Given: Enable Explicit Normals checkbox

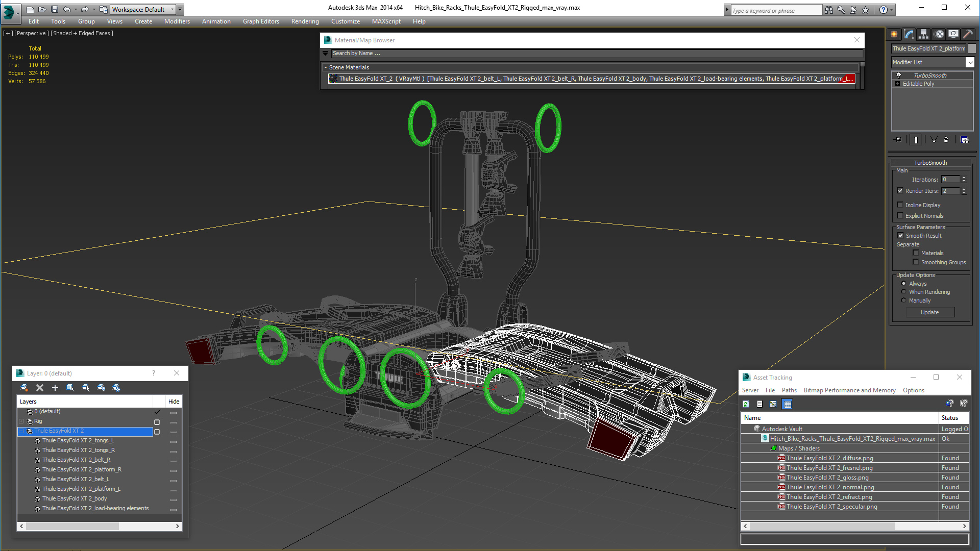Looking at the screenshot, I should click(900, 216).
